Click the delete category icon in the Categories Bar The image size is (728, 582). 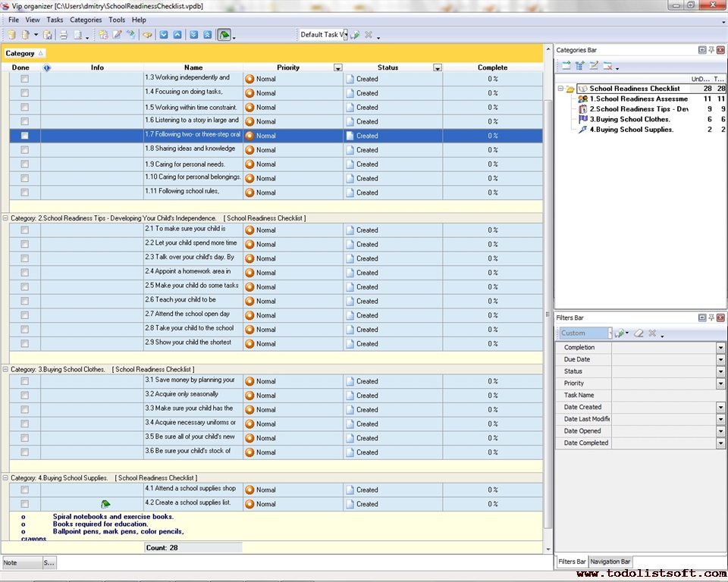point(607,66)
